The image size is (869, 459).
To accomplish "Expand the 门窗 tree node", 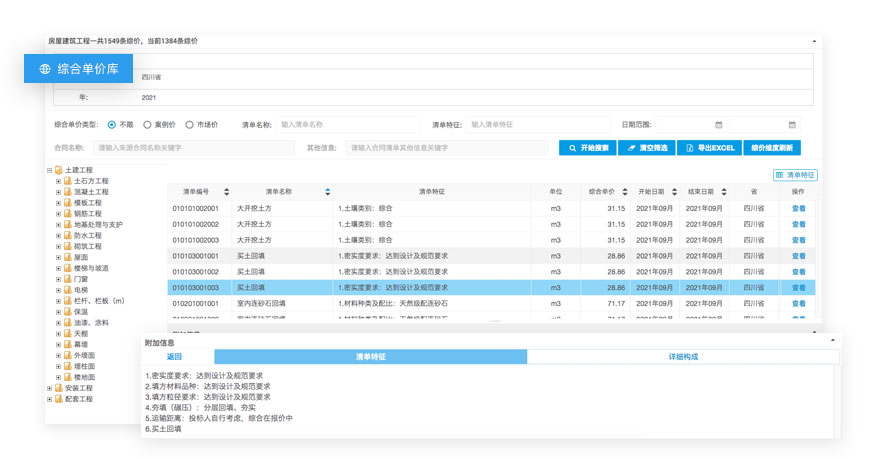I will [58, 279].
